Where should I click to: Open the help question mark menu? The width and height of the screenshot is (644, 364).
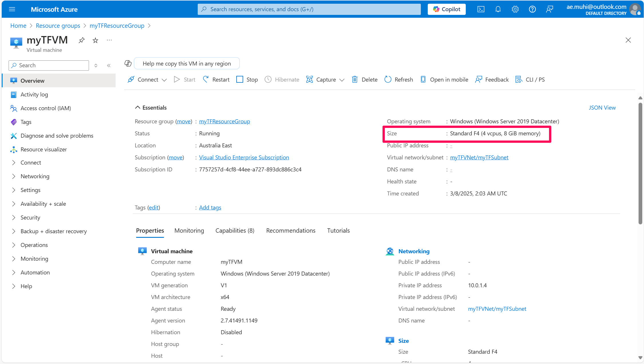[532, 9]
